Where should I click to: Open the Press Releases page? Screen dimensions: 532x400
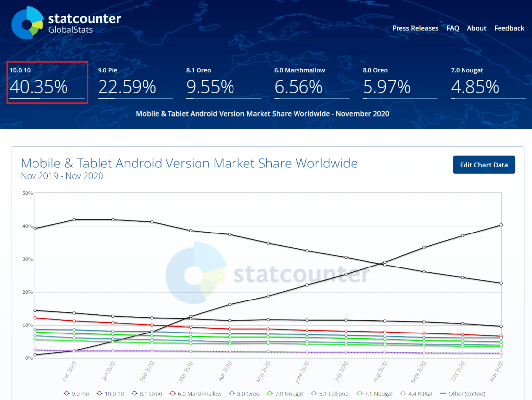coord(415,28)
